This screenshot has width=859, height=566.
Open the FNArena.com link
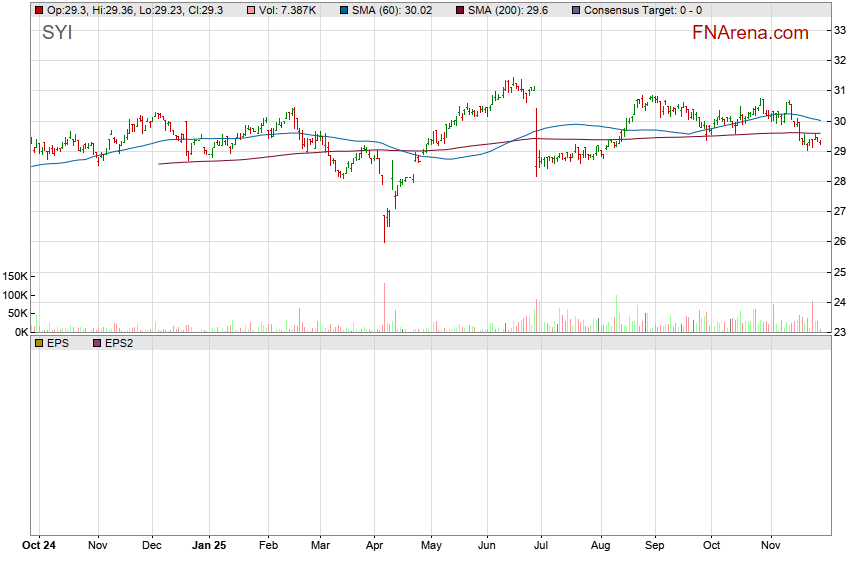pos(750,33)
